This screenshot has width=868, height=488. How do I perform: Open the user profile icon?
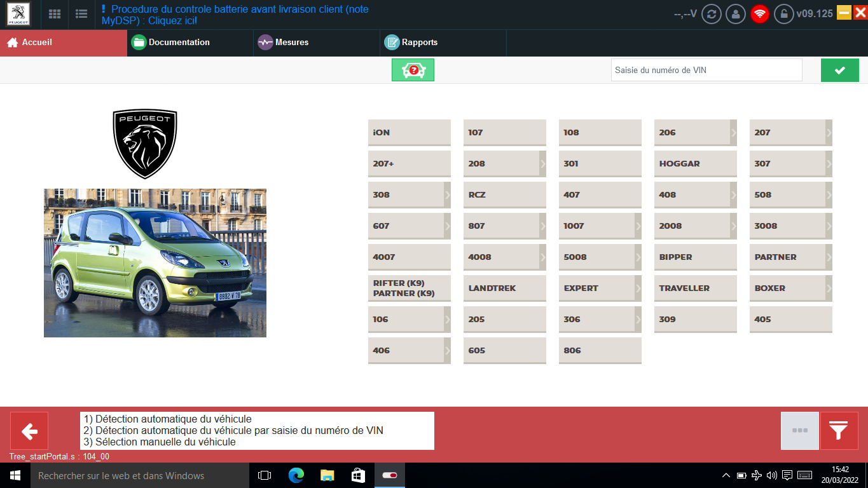click(x=736, y=14)
